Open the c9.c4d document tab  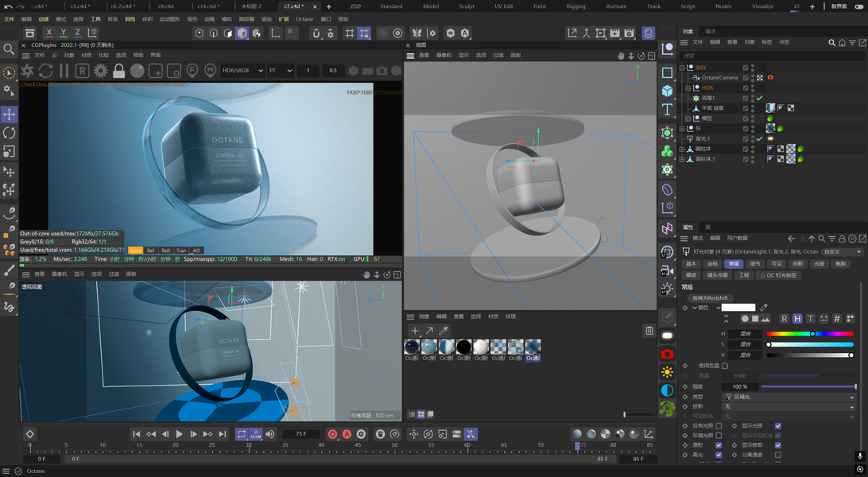coord(165,6)
